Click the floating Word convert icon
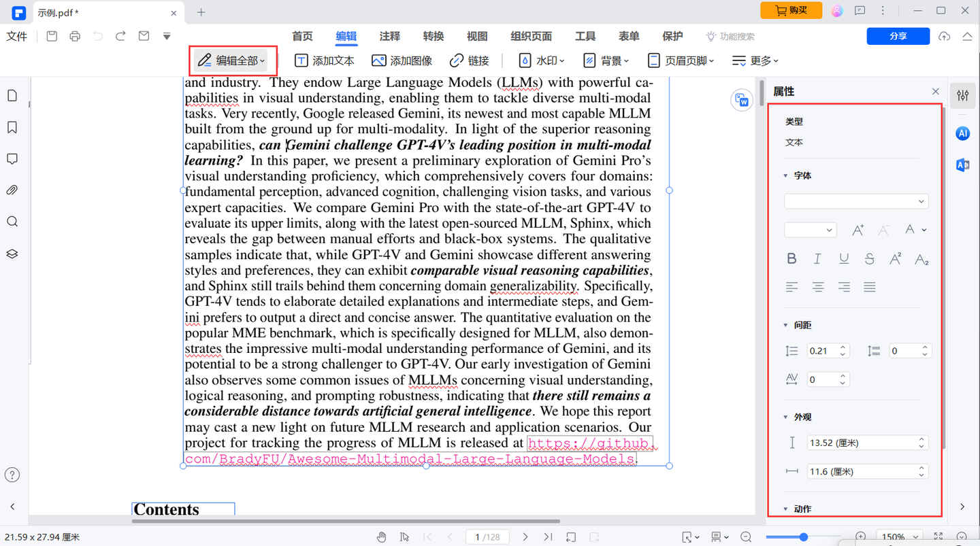This screenshot has height=546, width=980. (x=741, y=101)
